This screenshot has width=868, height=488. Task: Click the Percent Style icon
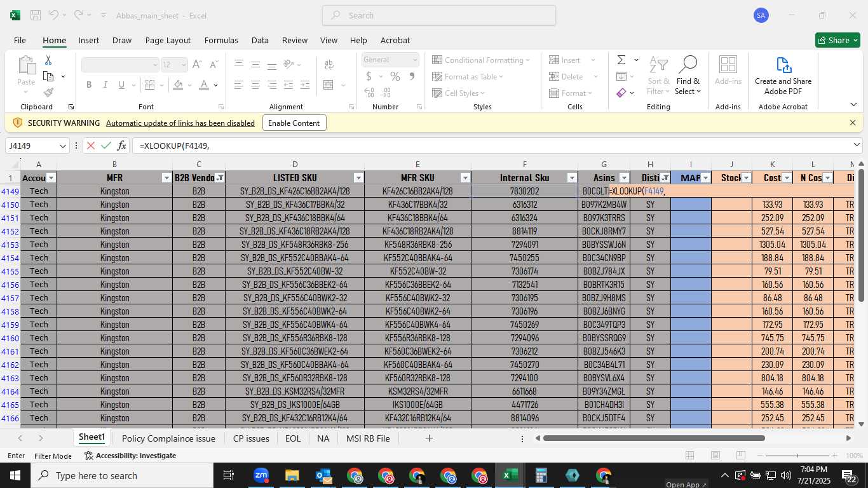point(395,76)
